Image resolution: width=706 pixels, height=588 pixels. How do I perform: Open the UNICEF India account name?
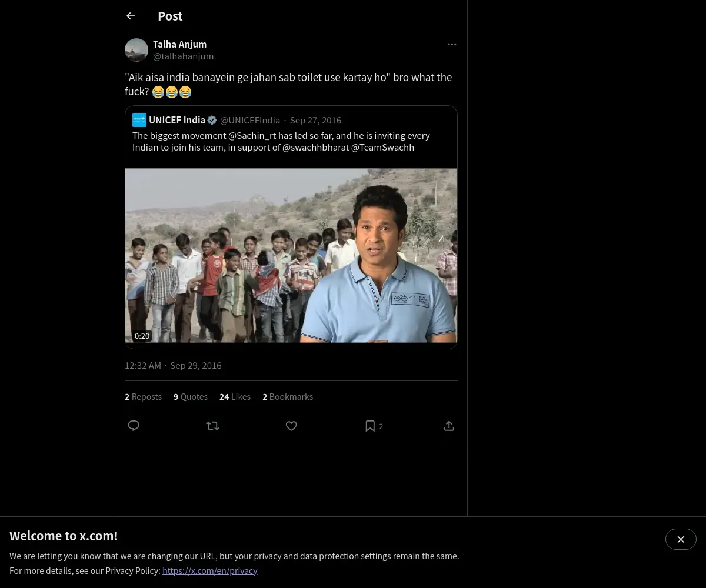[x=177, y=120]
